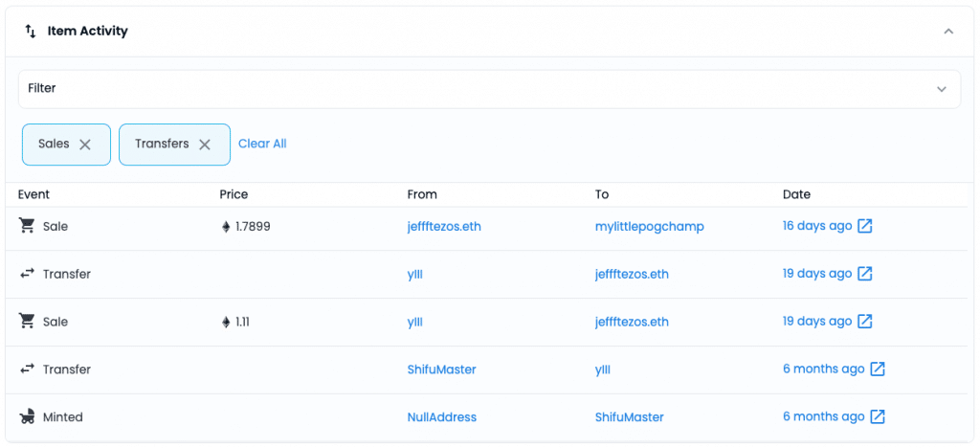The image size is (980, 448).
Task: Click the 6 months ago Minted date
Action: (823, 417)
